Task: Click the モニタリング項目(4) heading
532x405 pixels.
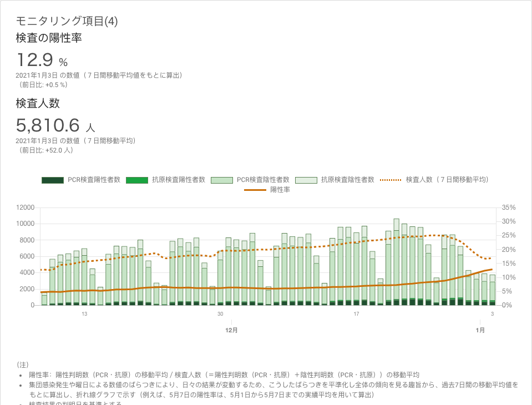Action: [67, 21]
